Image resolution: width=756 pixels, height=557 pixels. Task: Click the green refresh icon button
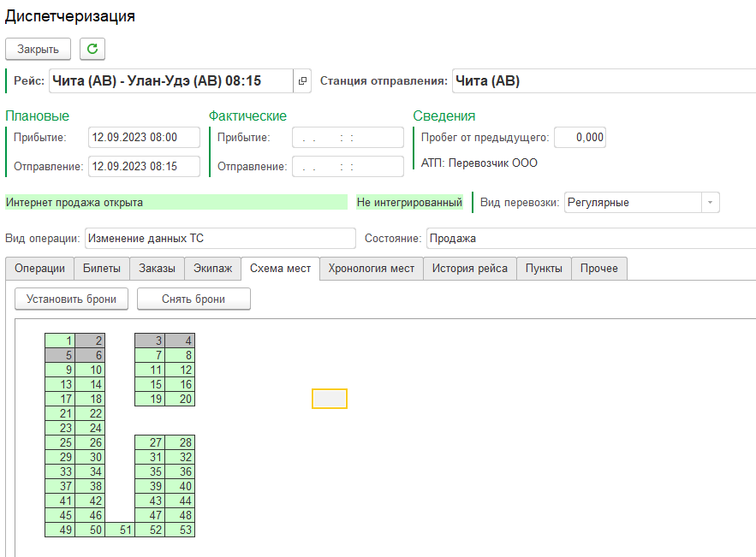coord(92,49)
